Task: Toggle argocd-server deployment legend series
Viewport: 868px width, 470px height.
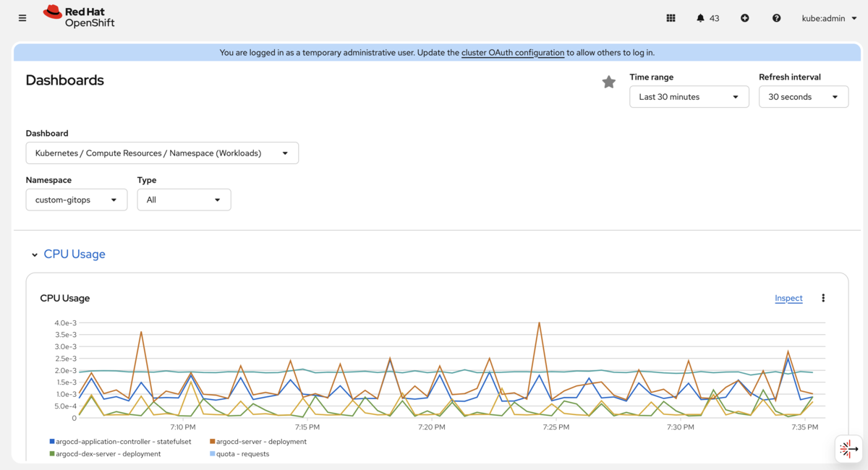Action: click(262, 441)
